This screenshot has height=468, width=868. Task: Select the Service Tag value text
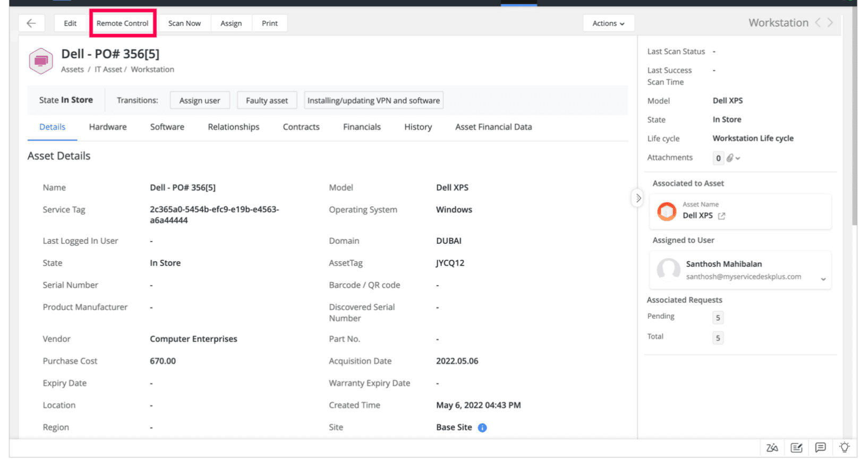[215, 215]
